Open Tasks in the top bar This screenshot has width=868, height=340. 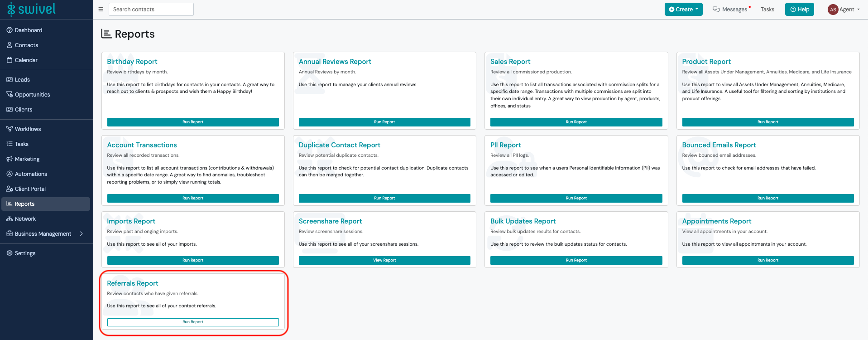(767, 10)
